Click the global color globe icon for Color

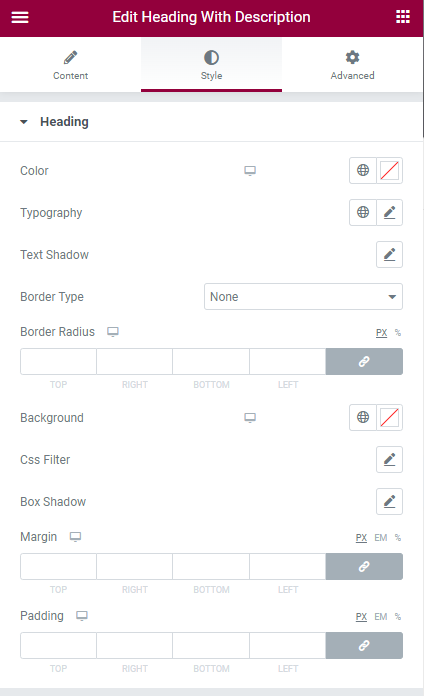point(363,170)
